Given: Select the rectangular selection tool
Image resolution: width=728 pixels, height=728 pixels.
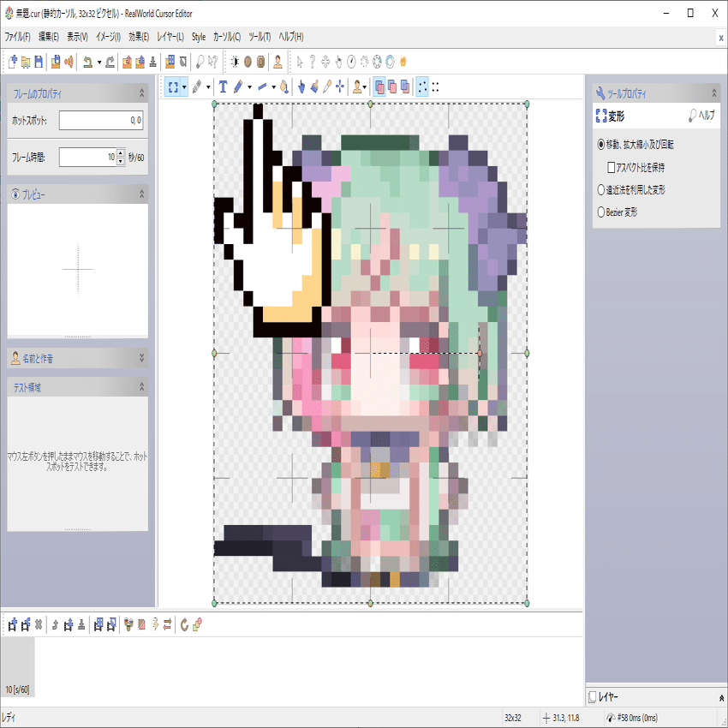Looking at the screenshot, I should pos(176,87).
